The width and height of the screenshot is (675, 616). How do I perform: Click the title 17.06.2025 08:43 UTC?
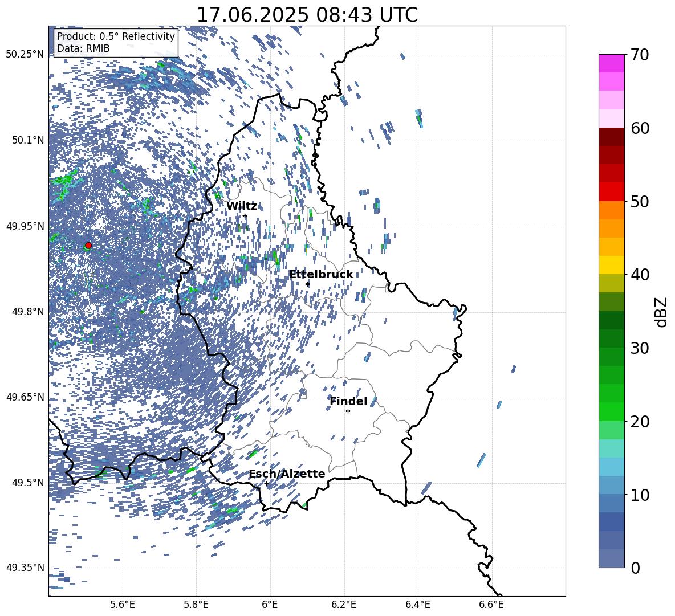click(307, 15)
